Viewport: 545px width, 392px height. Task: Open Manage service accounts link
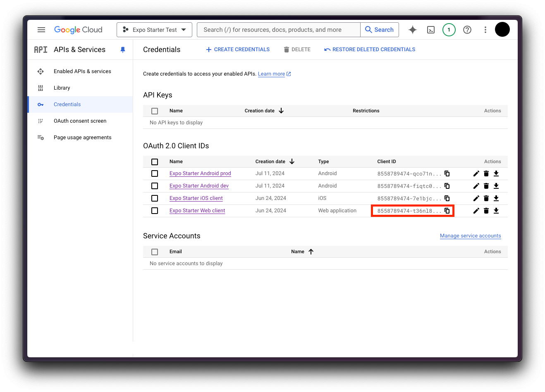tap(471, 236)
